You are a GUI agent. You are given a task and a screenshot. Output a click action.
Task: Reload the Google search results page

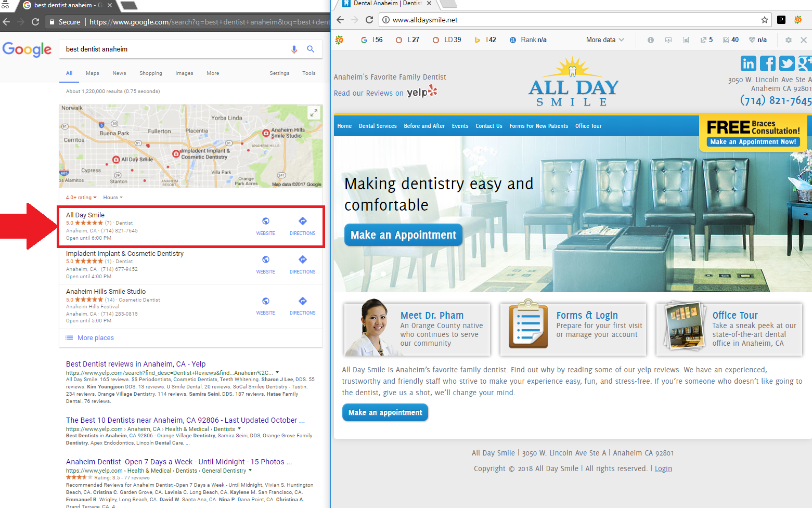[x=35, y=22]
